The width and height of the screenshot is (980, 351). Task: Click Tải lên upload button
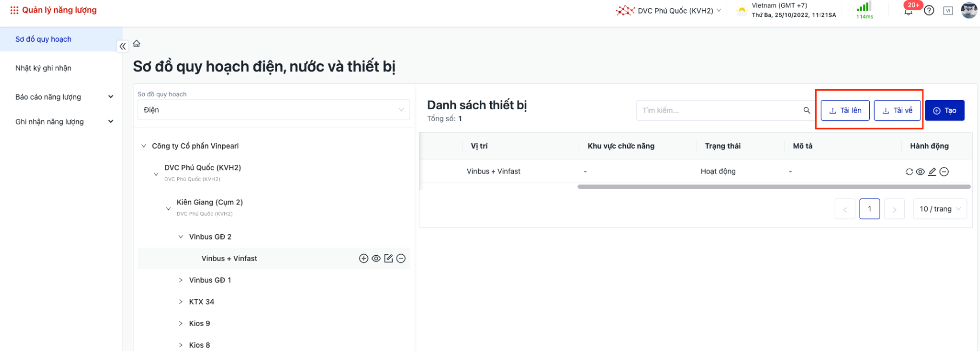click(845, 110)
